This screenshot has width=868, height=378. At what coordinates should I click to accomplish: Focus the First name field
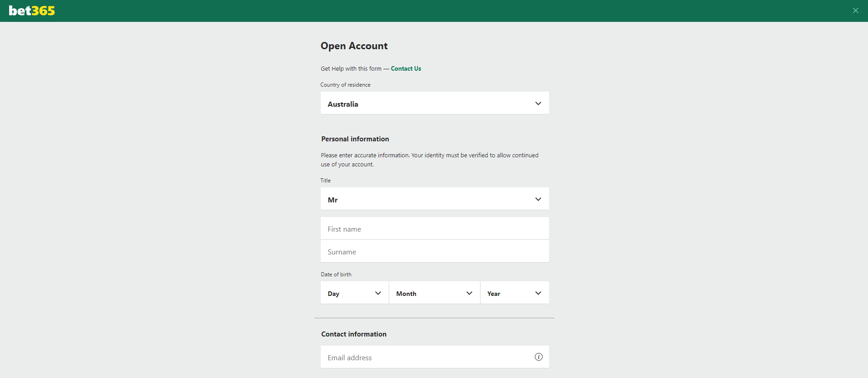click(x=435, y=228)
